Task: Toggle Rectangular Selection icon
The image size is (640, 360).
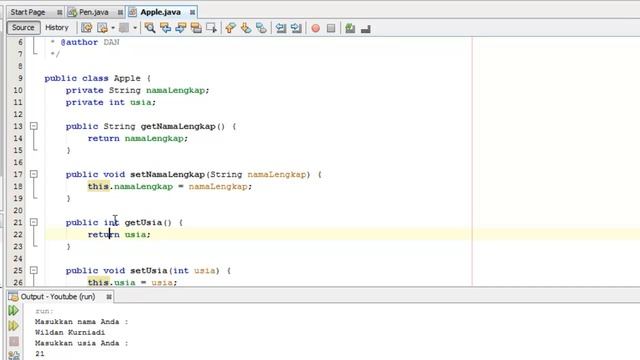Action: (x=211, y=28)
